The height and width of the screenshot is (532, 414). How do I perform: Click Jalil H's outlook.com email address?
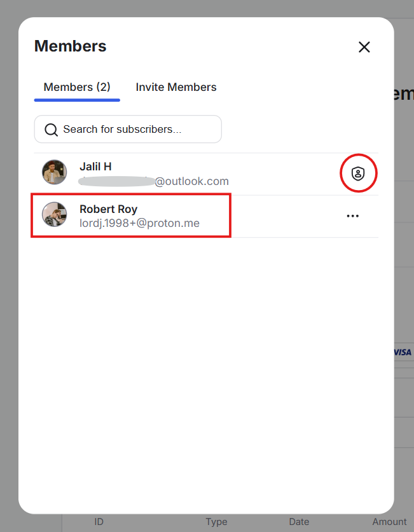tap(191, 181)
